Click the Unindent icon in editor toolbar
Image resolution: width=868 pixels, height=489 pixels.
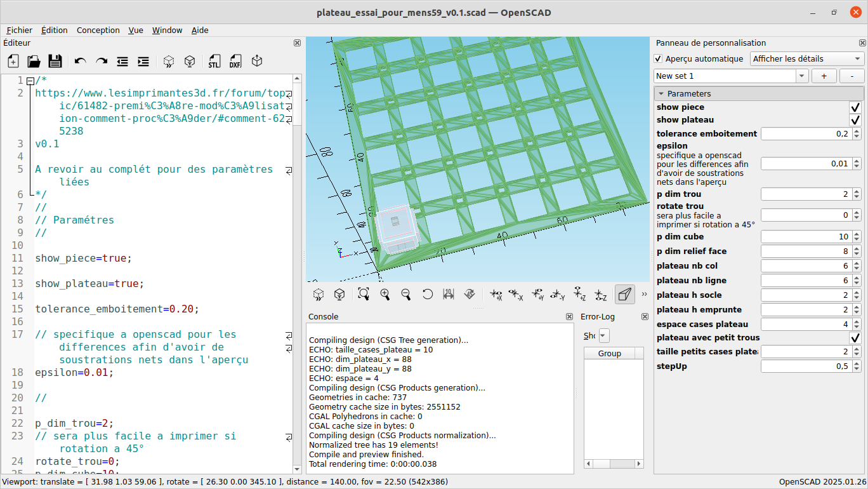(x=122, y=62)
